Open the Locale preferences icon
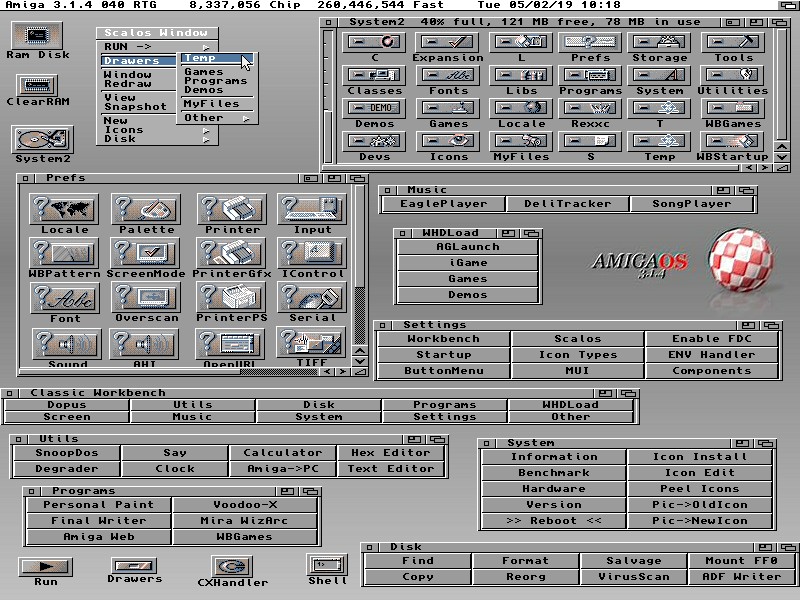The image size is (800, 600). tap(65, 210)
